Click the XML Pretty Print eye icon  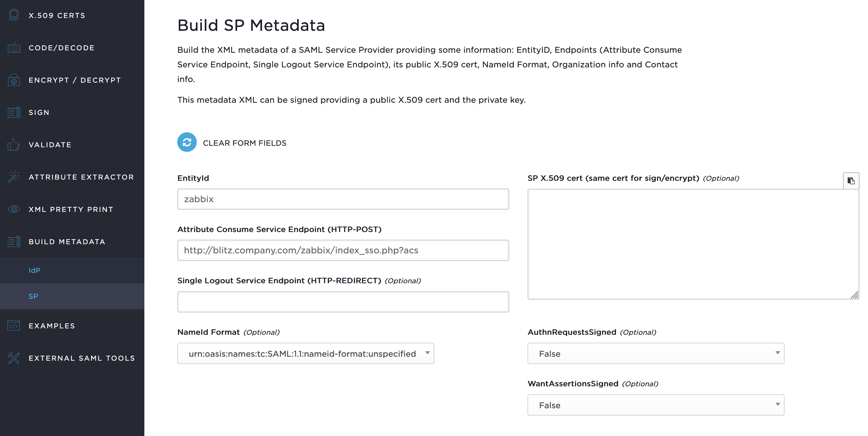(14, 209)
